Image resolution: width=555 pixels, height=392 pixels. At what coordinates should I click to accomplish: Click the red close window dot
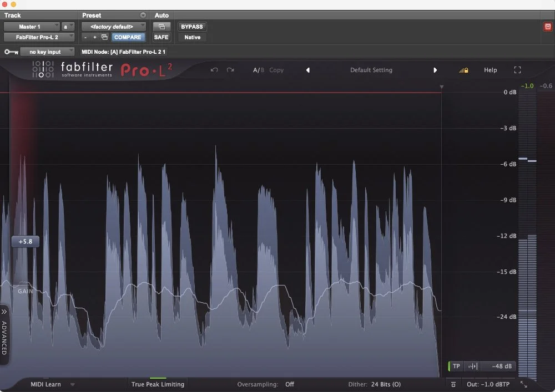pos(4,4)
